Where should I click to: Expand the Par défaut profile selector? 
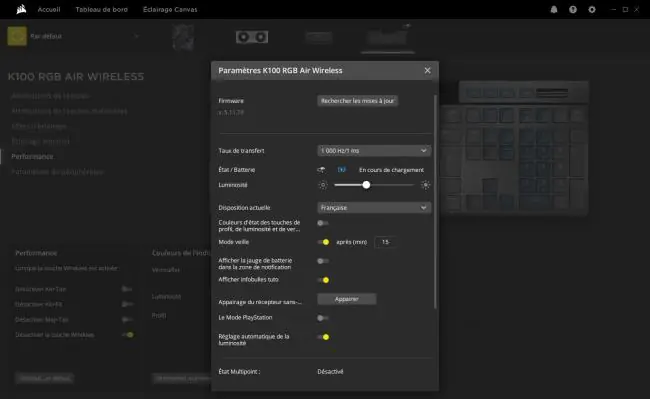tap(136, 36)
